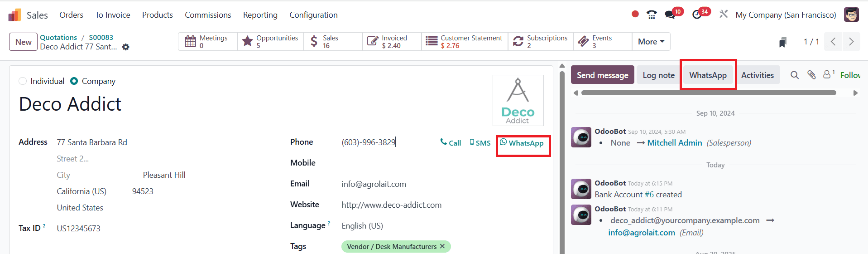Open the VoIP phone icon
The image size is (868, 254).
click(x=652, y=15)
